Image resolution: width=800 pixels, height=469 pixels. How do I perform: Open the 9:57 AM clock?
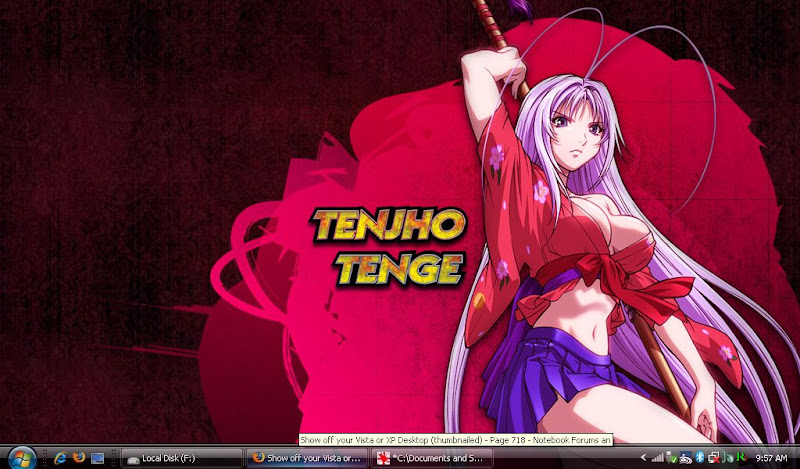(x=771, y=458)
